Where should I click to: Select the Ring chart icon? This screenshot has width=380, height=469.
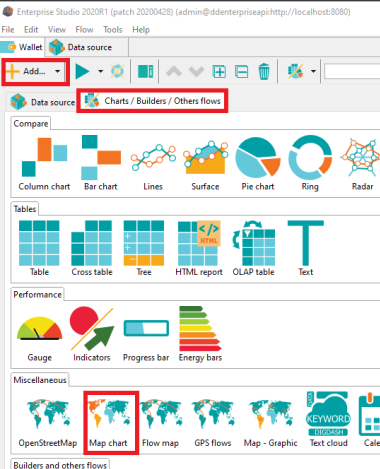[x=310, y=157]
